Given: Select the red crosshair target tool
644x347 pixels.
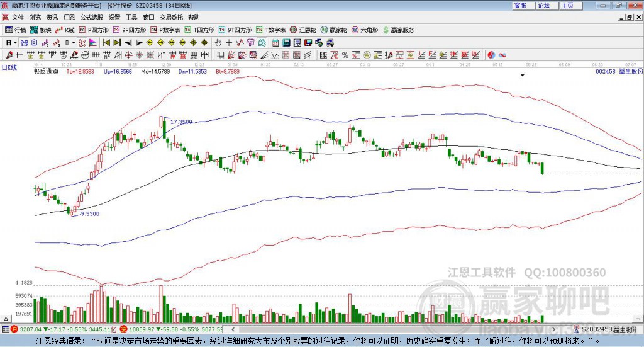Looking at the screenshot, I should (128, 55).
